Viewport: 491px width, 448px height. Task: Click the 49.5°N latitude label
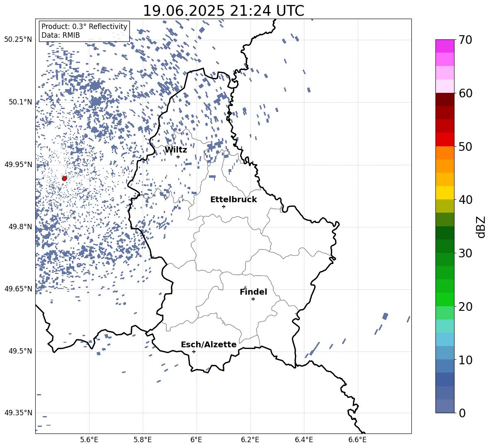[x=20, y=351]
